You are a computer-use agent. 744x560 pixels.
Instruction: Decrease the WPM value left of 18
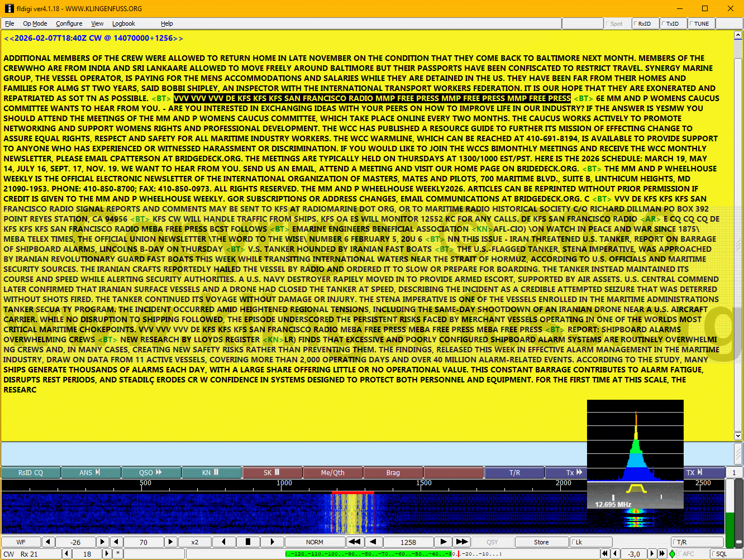click(x=66, y=554)
